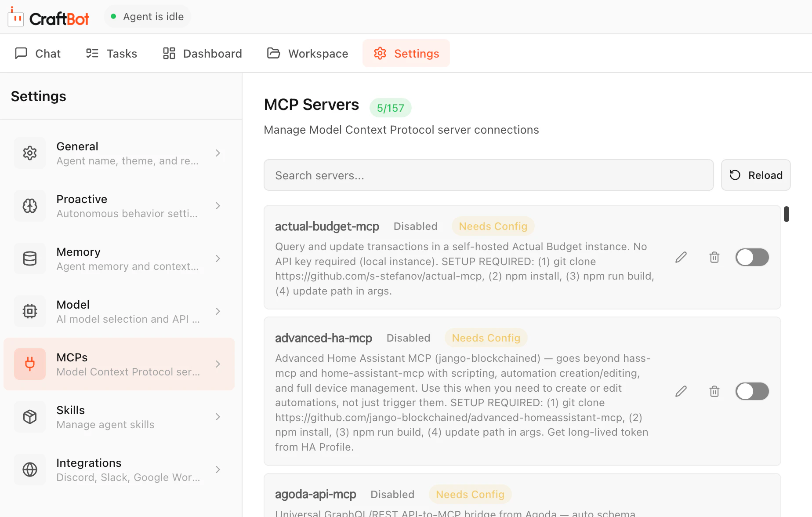Expand the Integrations section chevron
The height and width of the screenshot is (517, 812).
218,470
